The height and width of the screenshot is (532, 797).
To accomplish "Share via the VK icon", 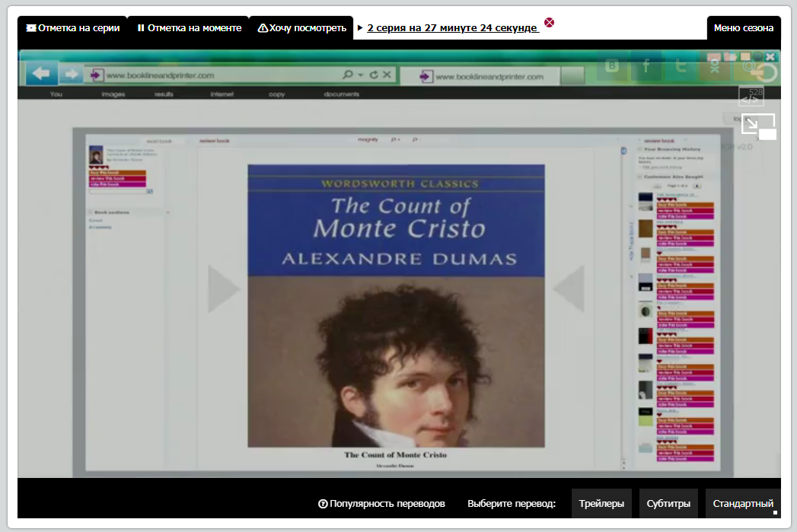I will 612,66.
